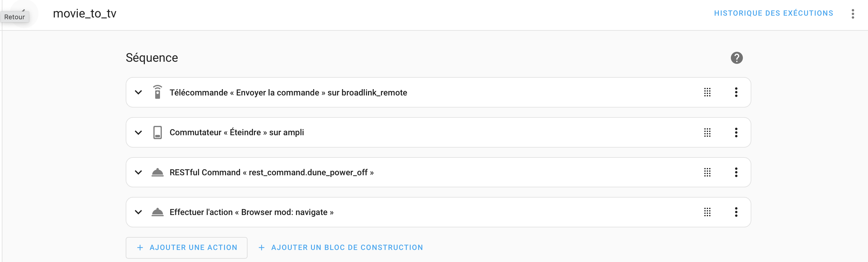Expand the Browser mod navigate action

click(138, 212)
